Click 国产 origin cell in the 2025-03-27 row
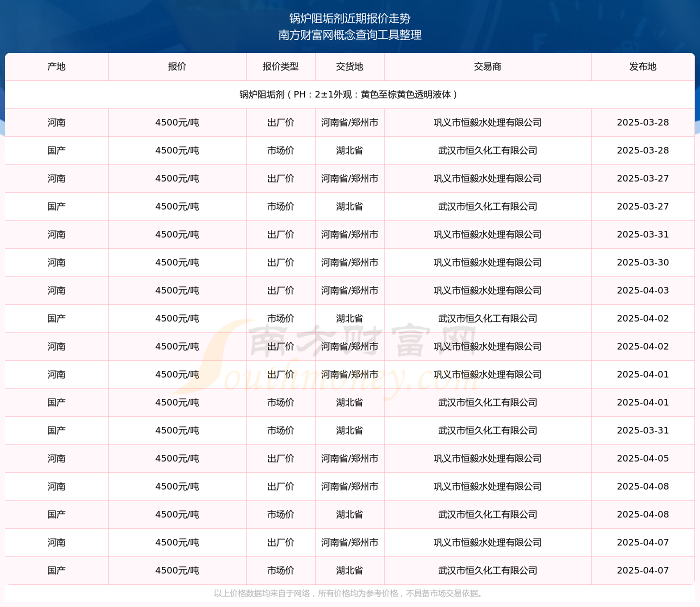Image resolution: width=700 pixels, height=607 pixels. pos(56,206)
